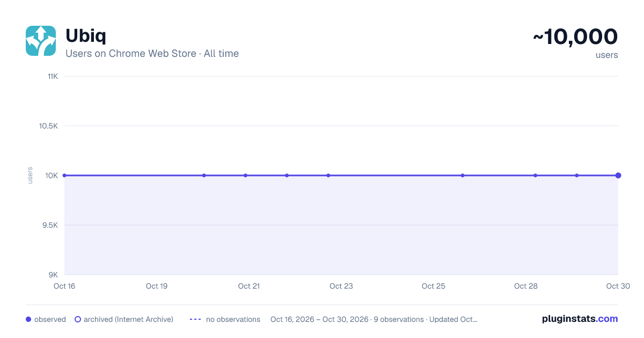Click the Oct 16 x-axis label
This screenshot has height=338, width=644.
64,286
